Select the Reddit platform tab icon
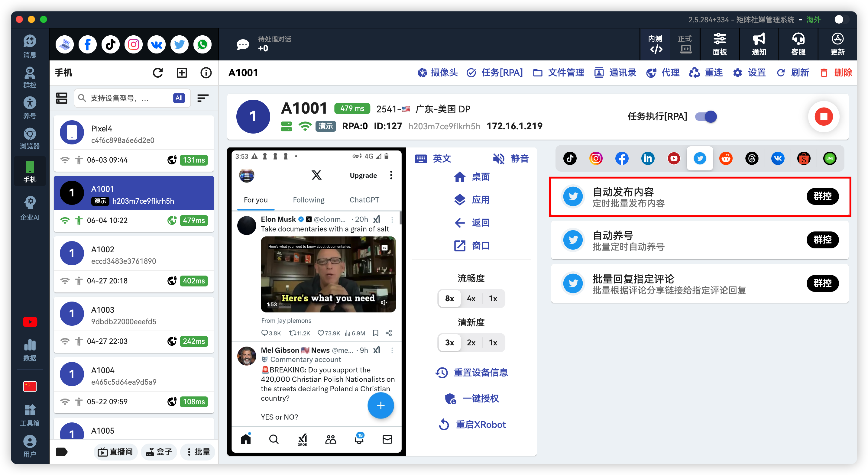Screen dimensions: 868x475 [725, 158]
